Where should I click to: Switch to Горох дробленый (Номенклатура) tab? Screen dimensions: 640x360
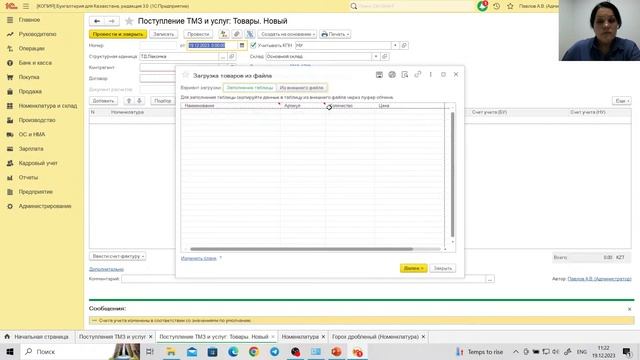(375, 337)
